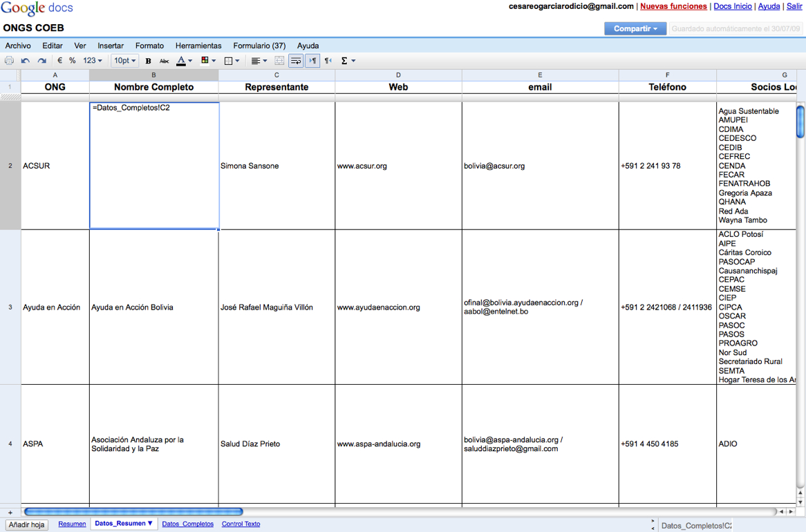806x532 pixels.
Task: Open the Ver menu
Action: pos(79,46)
